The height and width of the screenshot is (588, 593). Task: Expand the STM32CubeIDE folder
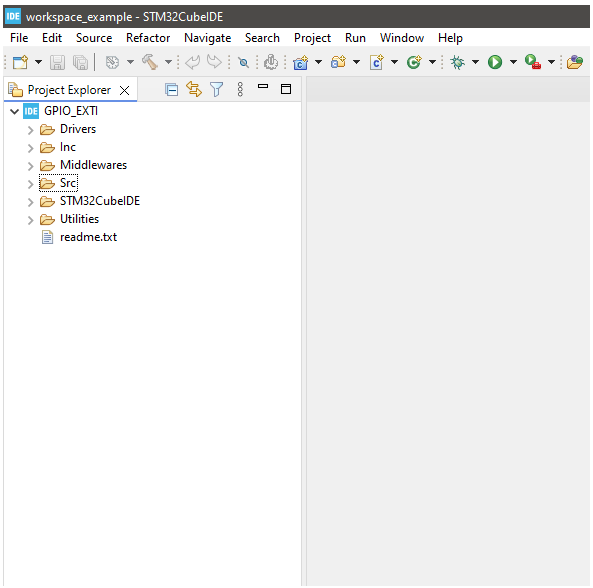pyautogui.click(x=31, y=202)
